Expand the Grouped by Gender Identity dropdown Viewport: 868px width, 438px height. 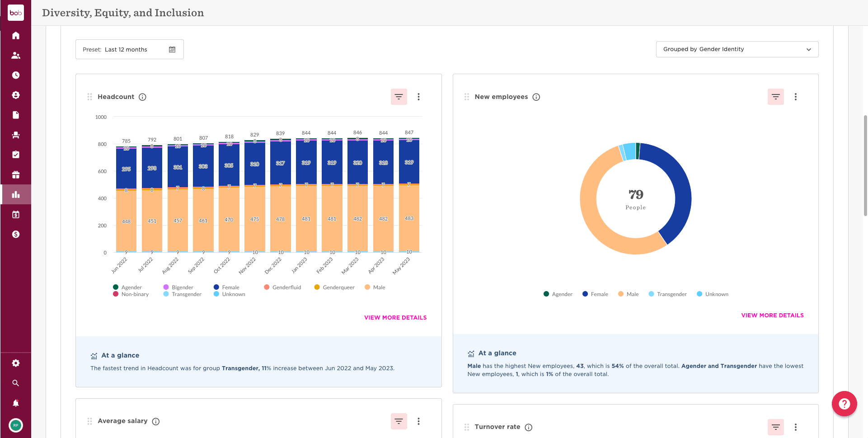tap(737, 49)
